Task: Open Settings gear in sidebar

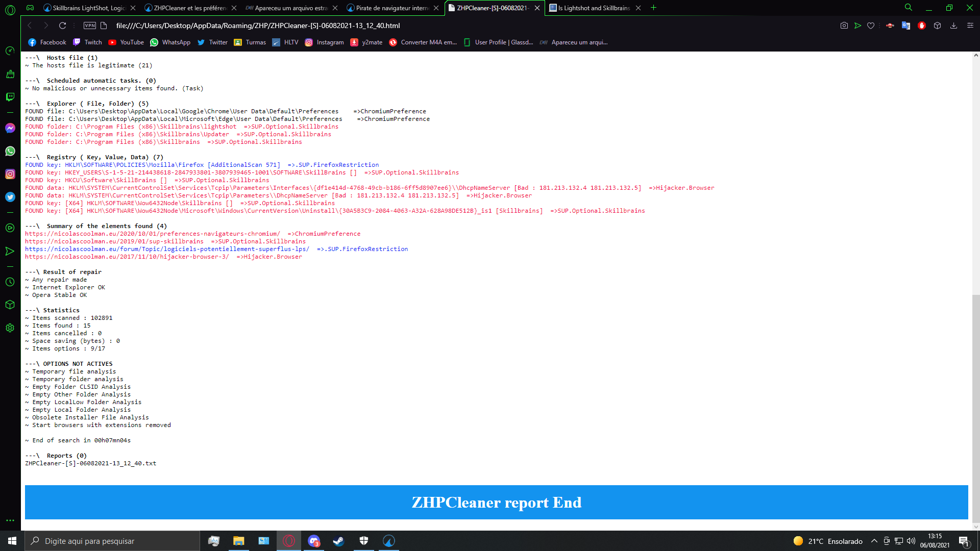Action: (x=10, y=328)
